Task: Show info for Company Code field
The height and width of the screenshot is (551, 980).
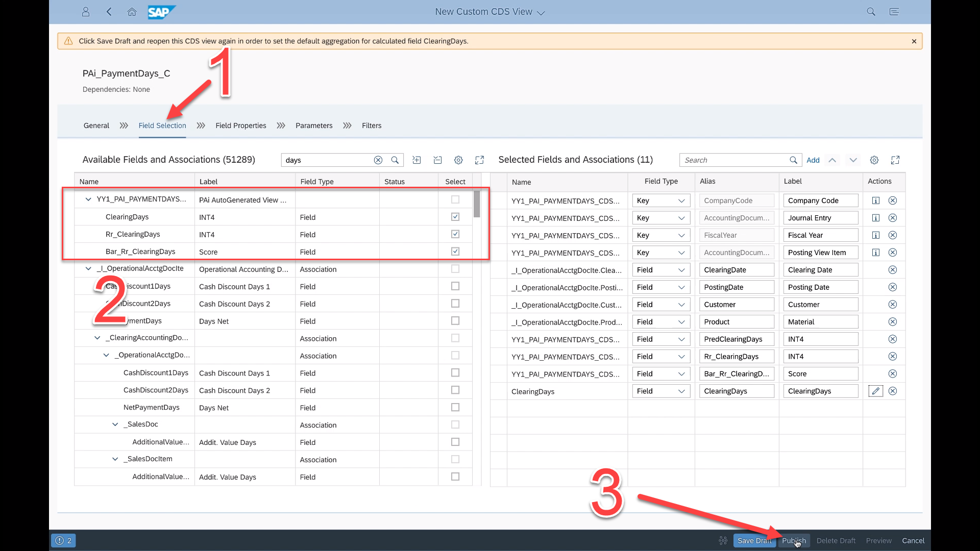Action: [875, 201]
